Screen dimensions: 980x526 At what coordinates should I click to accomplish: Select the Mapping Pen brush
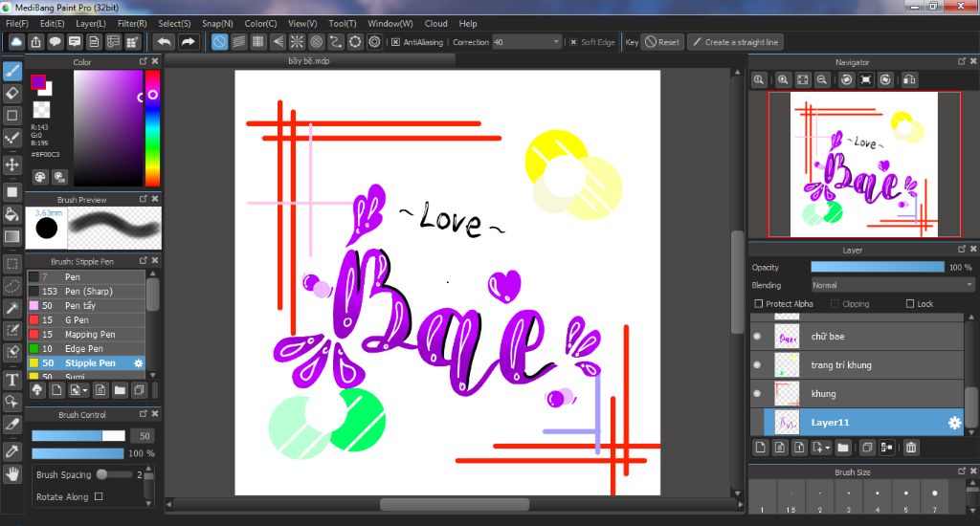[86, 334]
